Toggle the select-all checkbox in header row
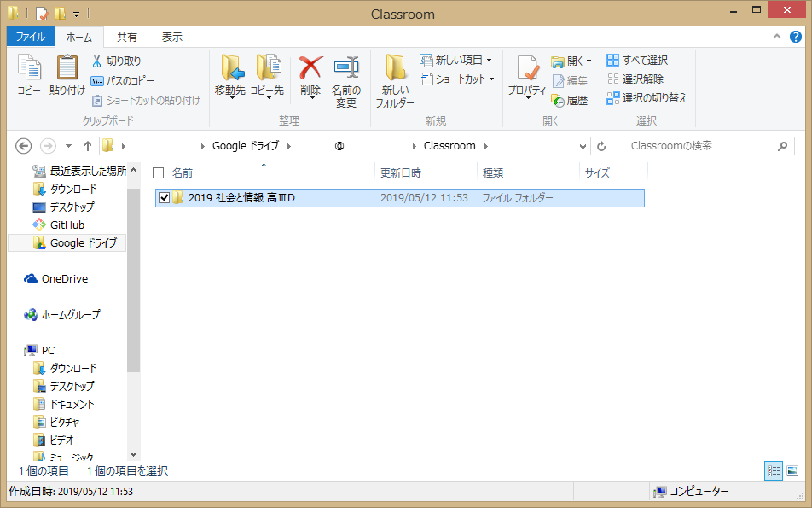This screenshot has width=812, height=508. pos(158,172)
